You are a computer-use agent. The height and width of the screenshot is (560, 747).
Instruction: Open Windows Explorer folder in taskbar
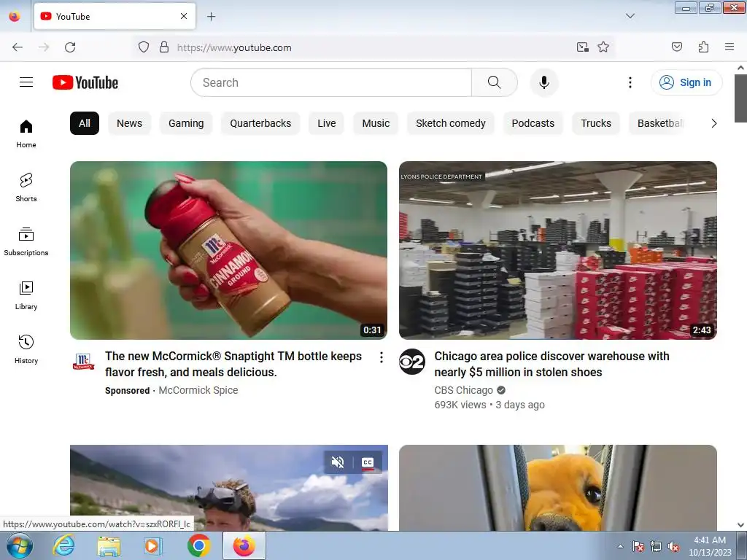[x=109, y=545]
